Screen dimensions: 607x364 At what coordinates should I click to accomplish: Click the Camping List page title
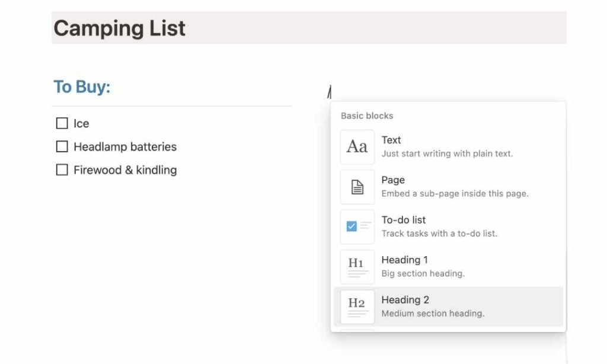119,28
